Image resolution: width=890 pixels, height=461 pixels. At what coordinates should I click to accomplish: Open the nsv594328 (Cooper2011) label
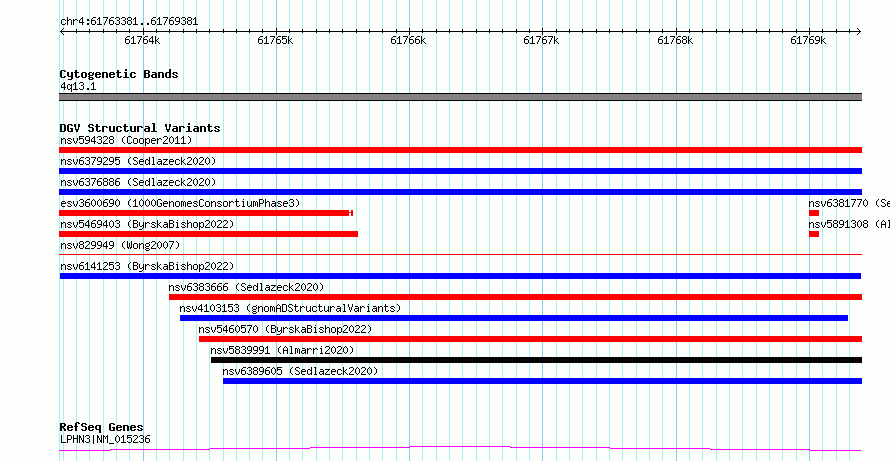point(126,140)
